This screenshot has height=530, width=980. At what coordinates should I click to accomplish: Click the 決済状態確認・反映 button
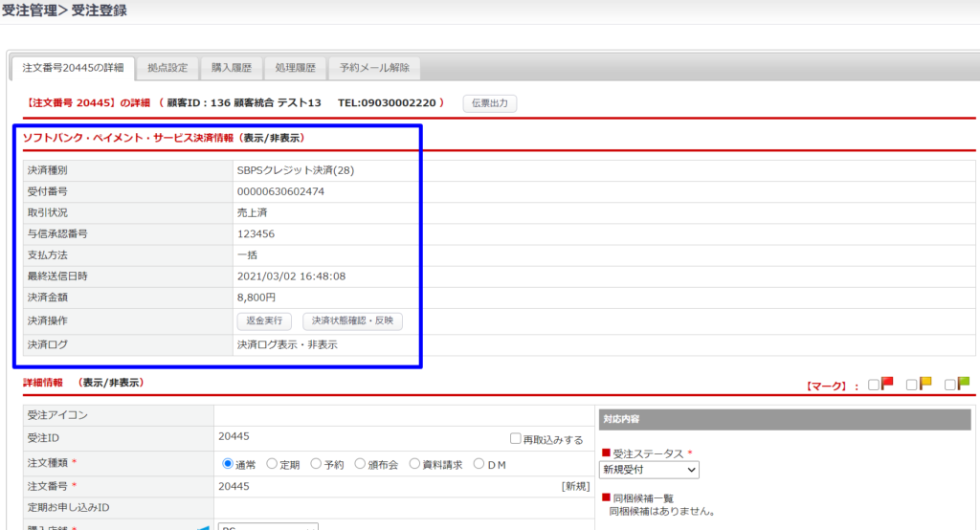pos(352,321)
